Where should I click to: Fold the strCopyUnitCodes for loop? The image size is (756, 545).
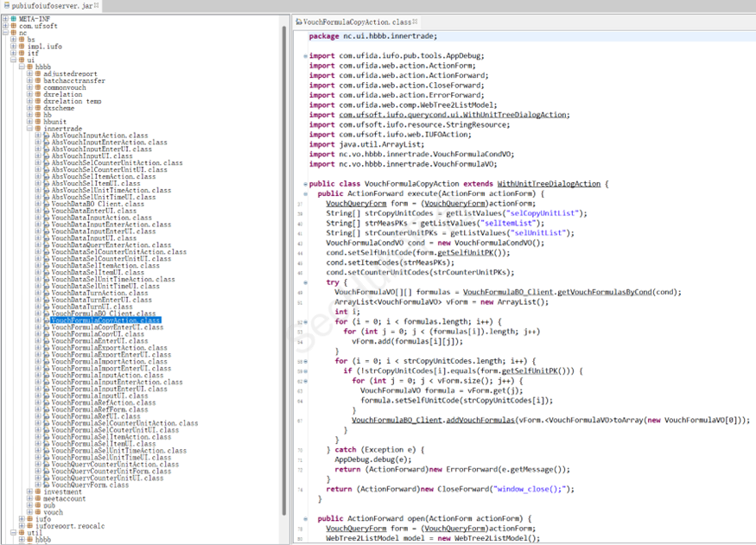click(305, 361)
